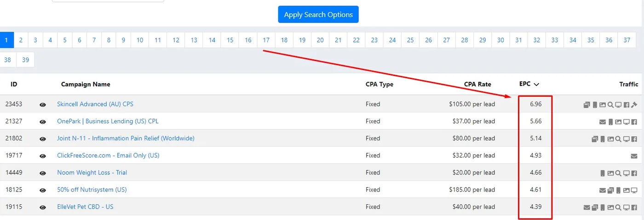Click campaign ID 19717

click(13, 155)
